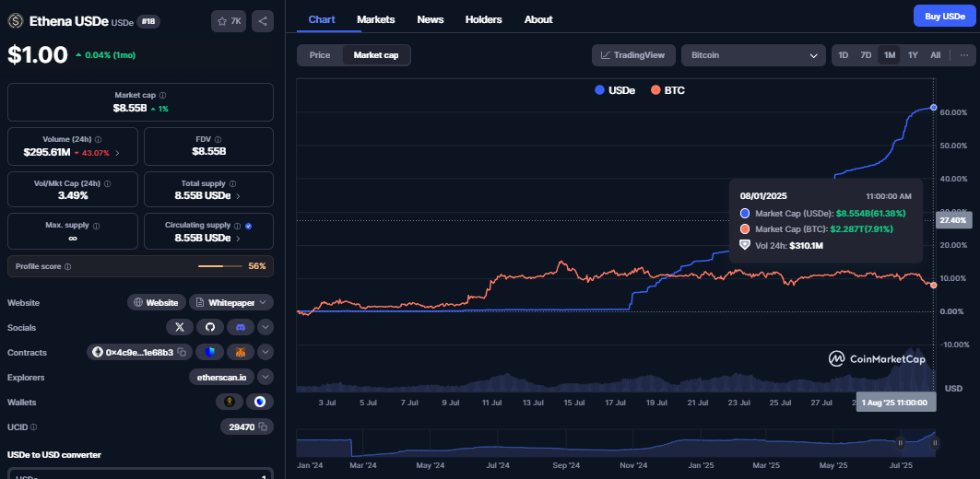Click the #18 rank badge
The image size is (980, 479).
[149, 22]
